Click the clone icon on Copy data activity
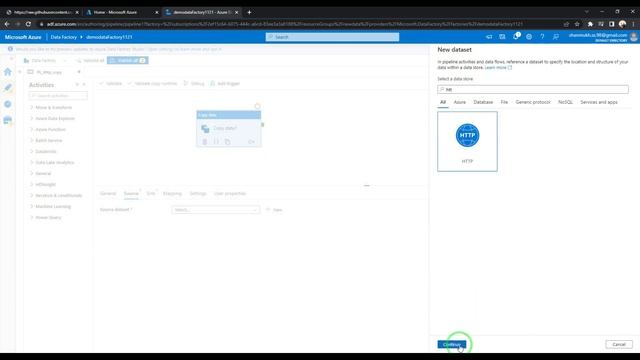 [228, 142]
